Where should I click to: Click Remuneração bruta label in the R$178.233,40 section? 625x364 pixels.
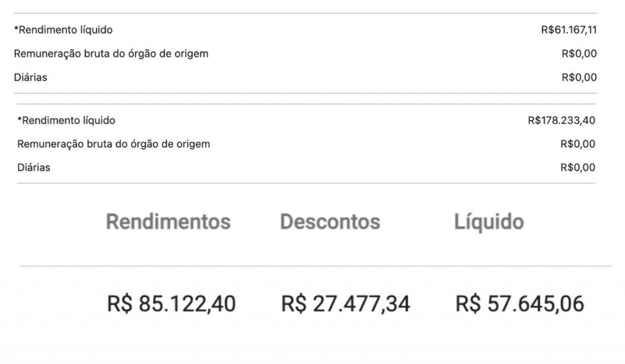click(114, 145)
